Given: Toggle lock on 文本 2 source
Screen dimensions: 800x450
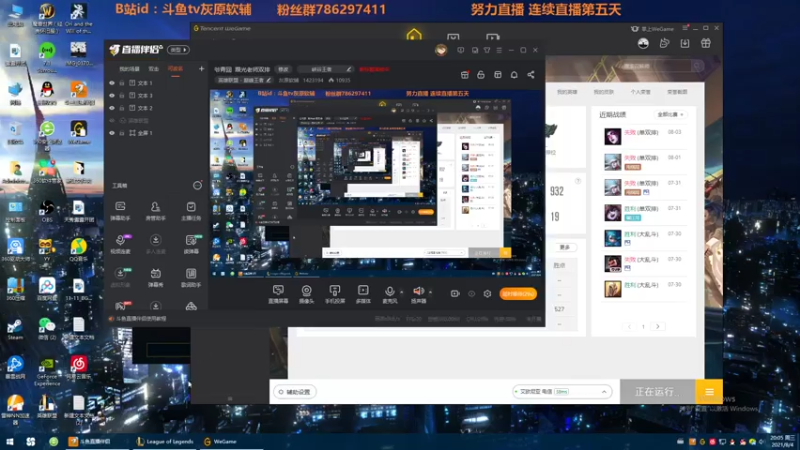Looking at the screenshot, I should 122,108.
